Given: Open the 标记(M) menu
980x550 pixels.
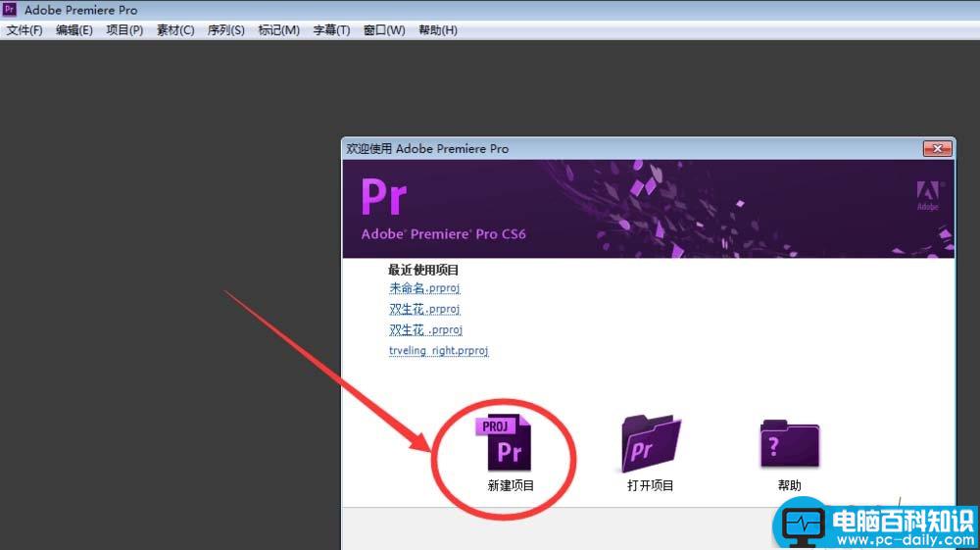Looking at the screenshot, I should 278,30.
